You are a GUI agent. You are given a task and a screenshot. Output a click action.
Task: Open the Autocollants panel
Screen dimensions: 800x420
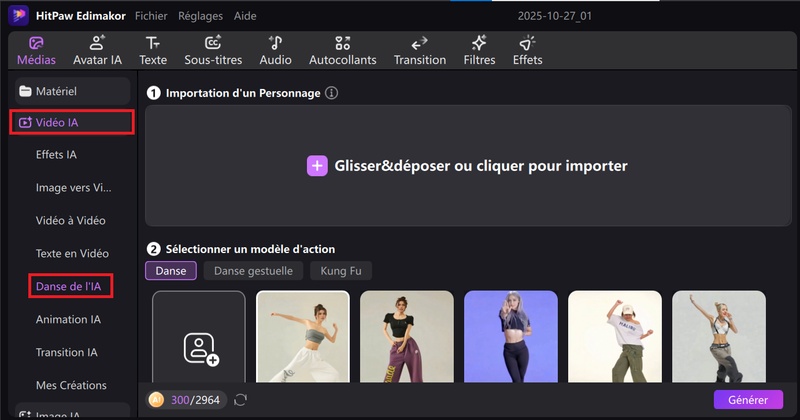click(343, 51)
